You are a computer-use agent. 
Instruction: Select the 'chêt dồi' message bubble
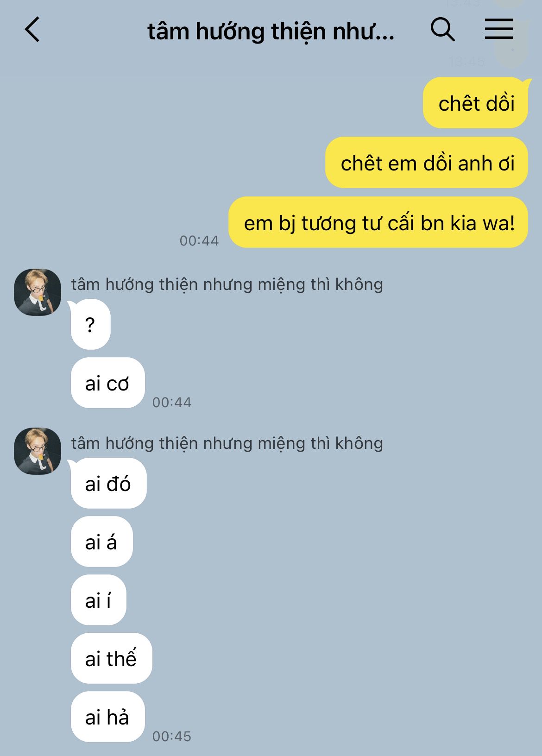[476, 103]
